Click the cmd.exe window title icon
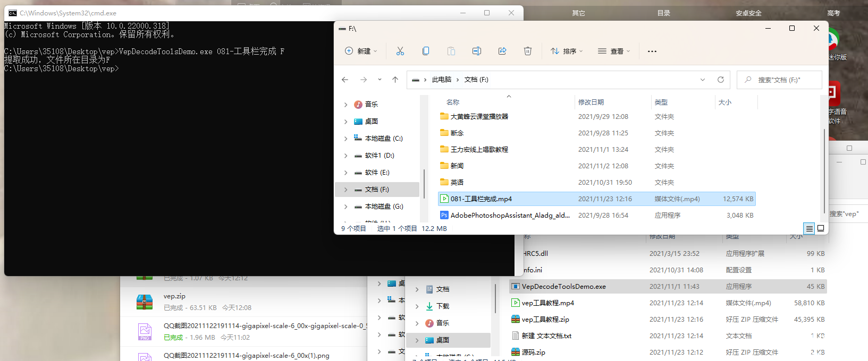 click(x=13, y=13)
